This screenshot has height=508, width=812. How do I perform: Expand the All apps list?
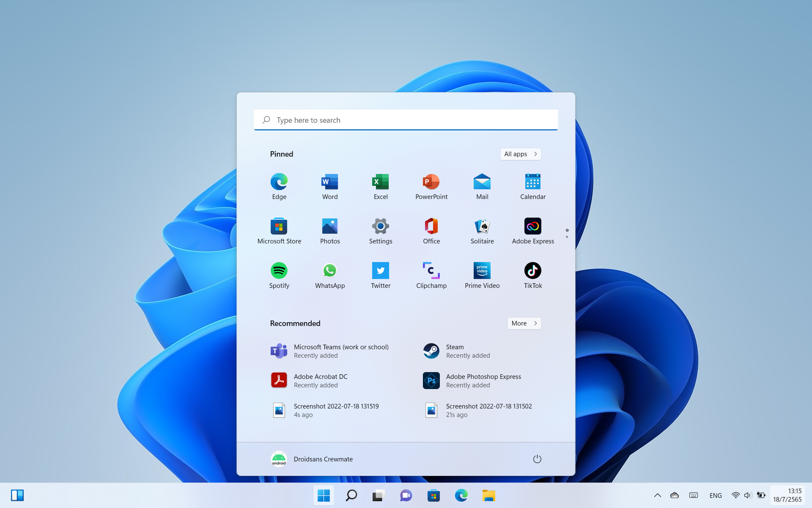tap(521, 154)
